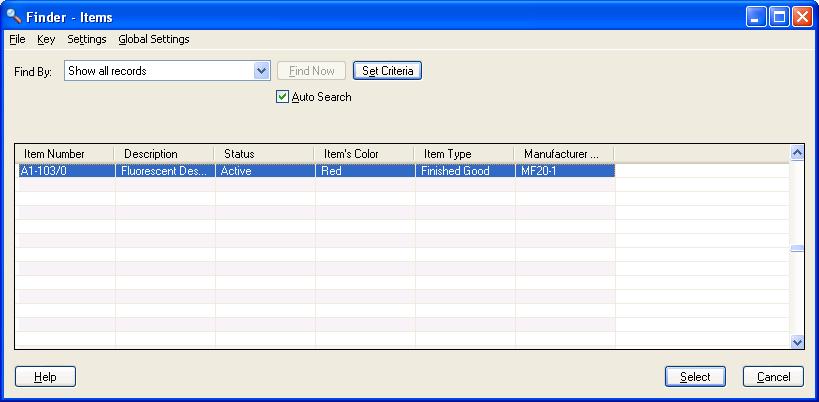Click the Description column header
The image size is (819, 402).
click(164, 154)
